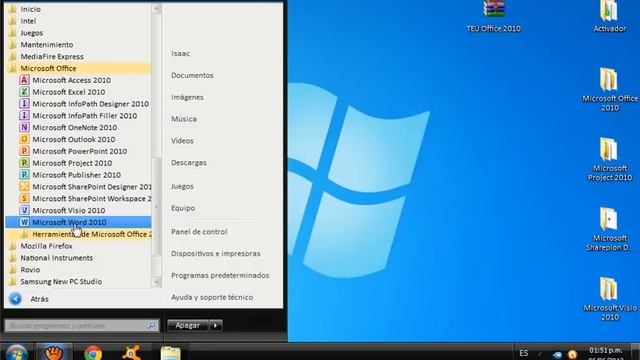
Task: Launch Microsoft Project 2010 program entry
Action: point(66,163)
